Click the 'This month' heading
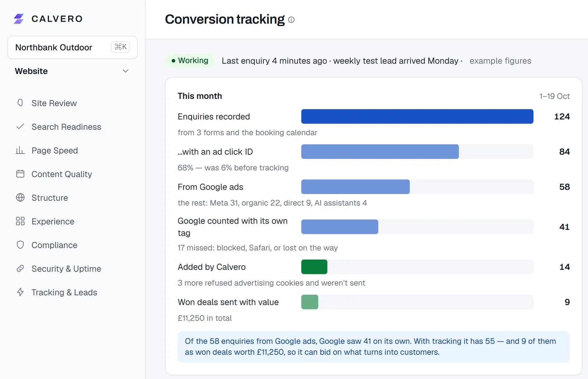 pyautogui.click(x=200, y=96)
